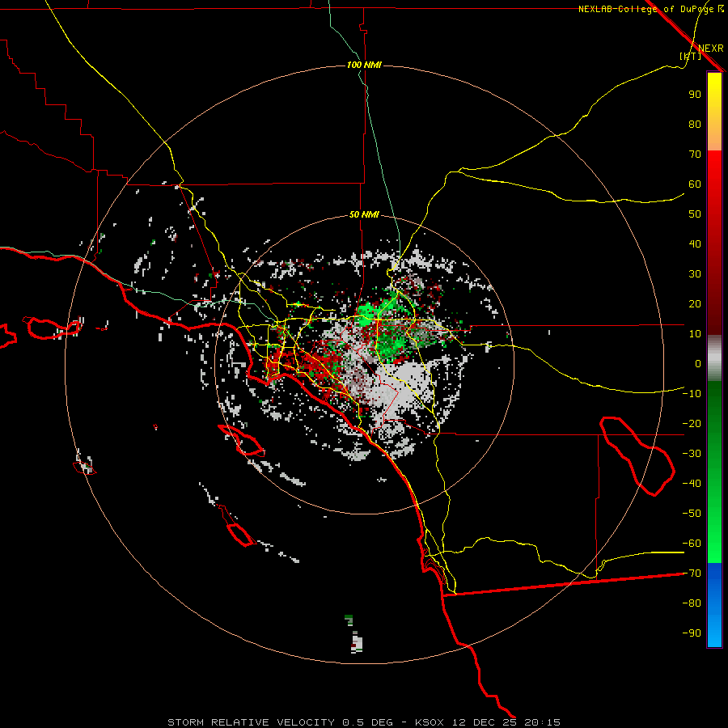Click the yellow band of color legend

point(714,112)
